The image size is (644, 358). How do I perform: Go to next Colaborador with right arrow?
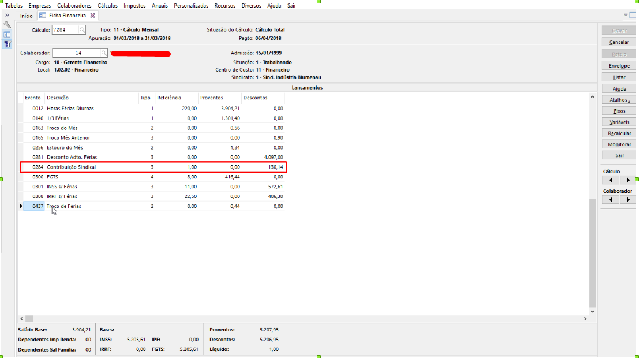click(x=628, y=199)
